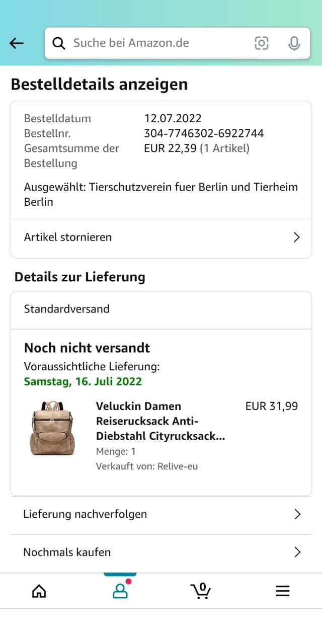Focus the Suche bei Amazon.de field
Screen dimensions: 322x644
(x=156, y=43)
